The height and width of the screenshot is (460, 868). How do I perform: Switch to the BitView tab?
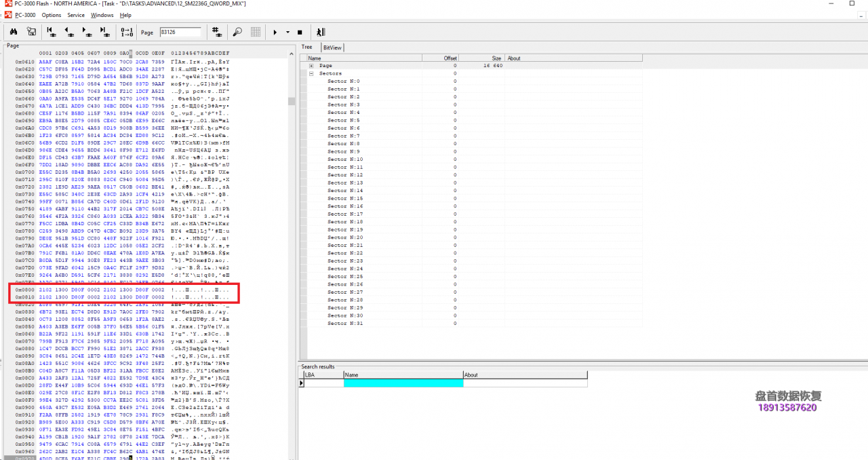click(x=332, y=47)
